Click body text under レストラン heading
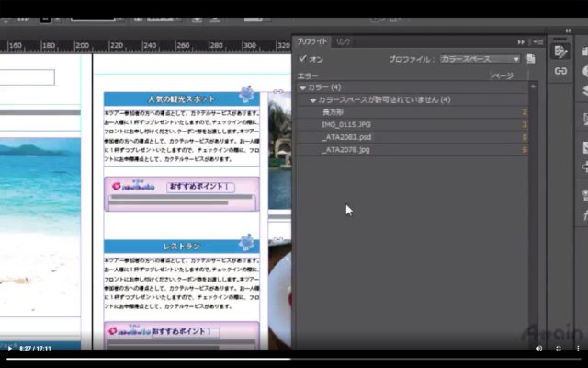Image resolution: width=588 pixels, height=368 pixels. click(182, 283)
